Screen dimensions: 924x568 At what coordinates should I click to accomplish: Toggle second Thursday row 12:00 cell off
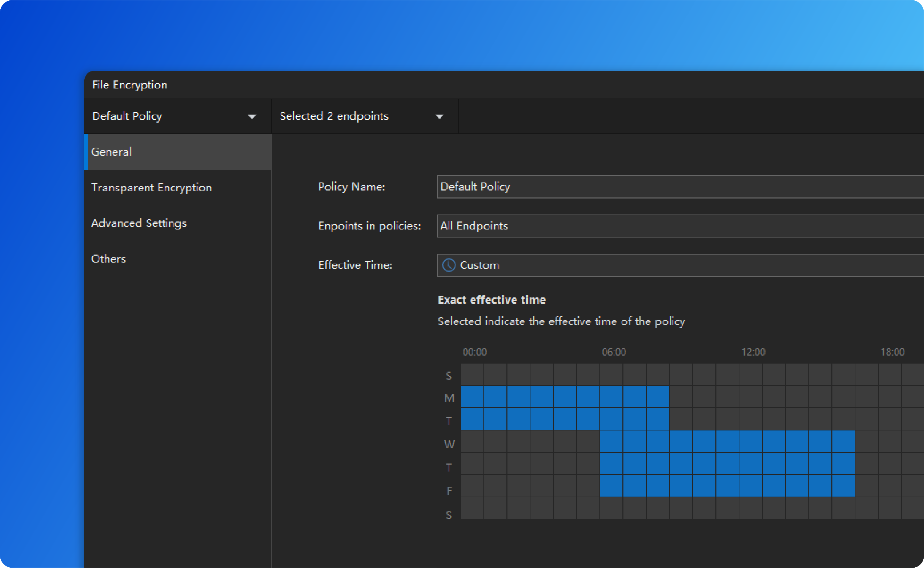751,464
